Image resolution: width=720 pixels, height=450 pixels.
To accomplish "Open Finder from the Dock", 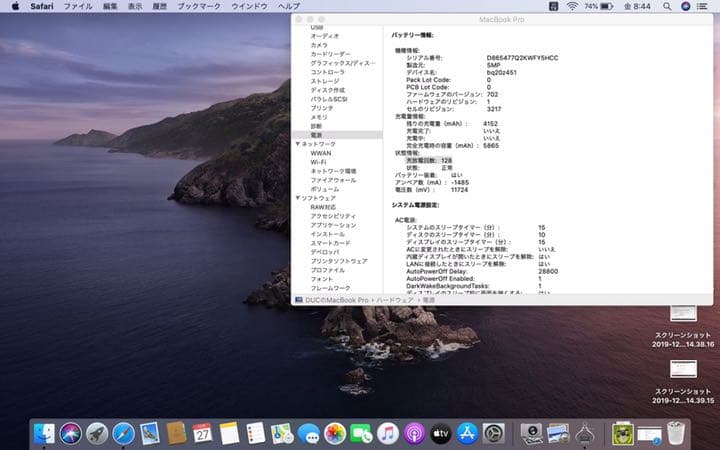I will point(44,433).
